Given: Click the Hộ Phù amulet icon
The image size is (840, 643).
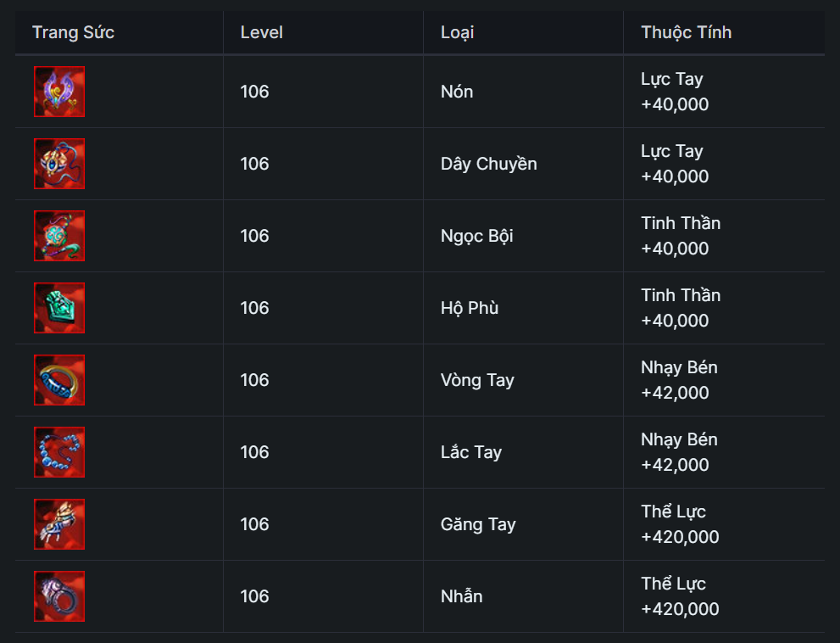Looking at the screenshot, I should click(59, 308).
